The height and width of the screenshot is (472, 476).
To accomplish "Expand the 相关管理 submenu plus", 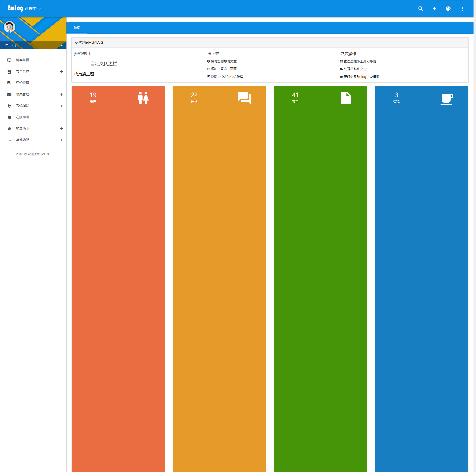I will click(61, 94).
